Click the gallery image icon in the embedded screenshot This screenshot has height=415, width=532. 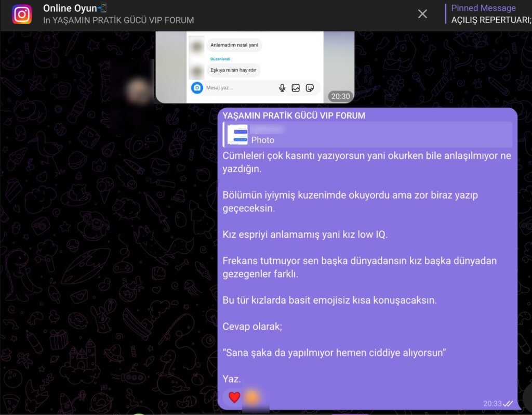tap(296, 88)
